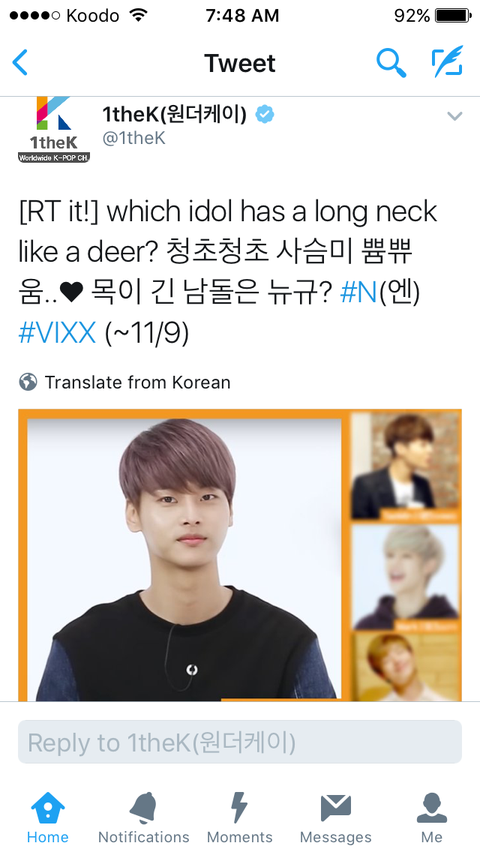Viewport: 480px width, 852px height.
Task: Open search with the magnifier icon
Action: 391,63
